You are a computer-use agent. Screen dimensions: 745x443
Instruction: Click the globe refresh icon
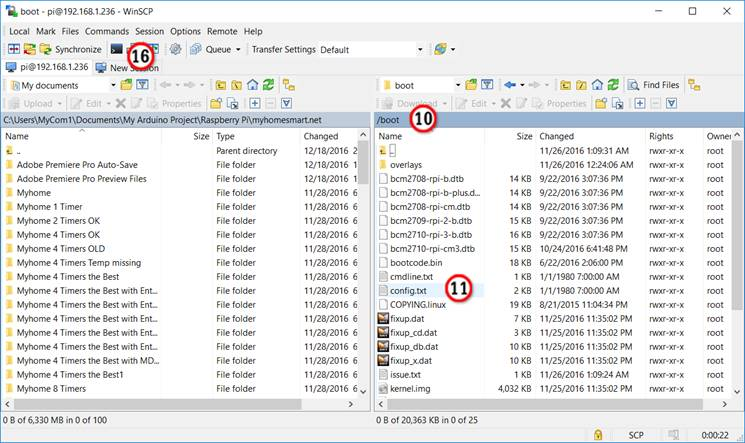pos(440,49)
